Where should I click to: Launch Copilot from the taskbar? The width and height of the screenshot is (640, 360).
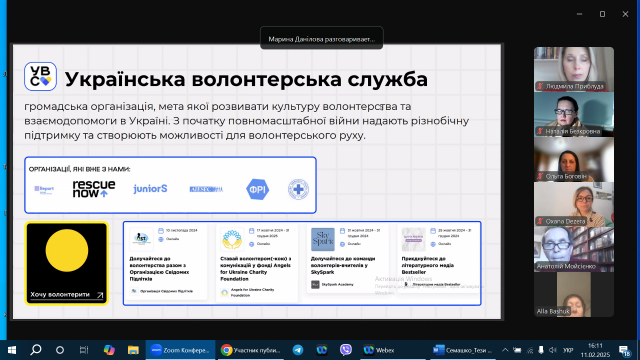(x=109, y=350)
